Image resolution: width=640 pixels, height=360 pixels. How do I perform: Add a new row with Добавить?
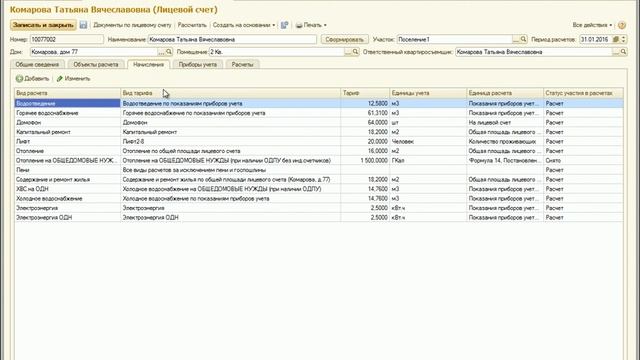(32, 78)
